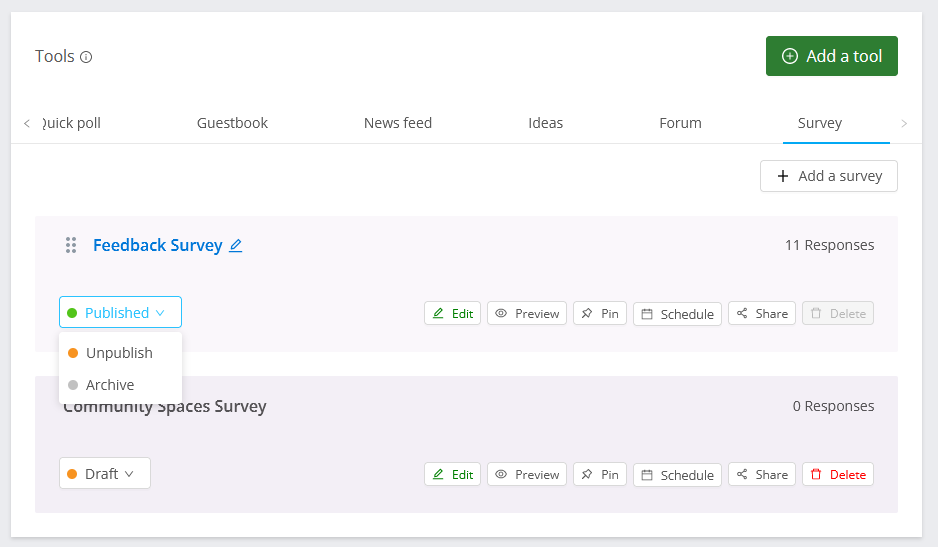Pin the Feedback Survey
The width and height of the screenshot is (938, 547).
pos(600,314)
